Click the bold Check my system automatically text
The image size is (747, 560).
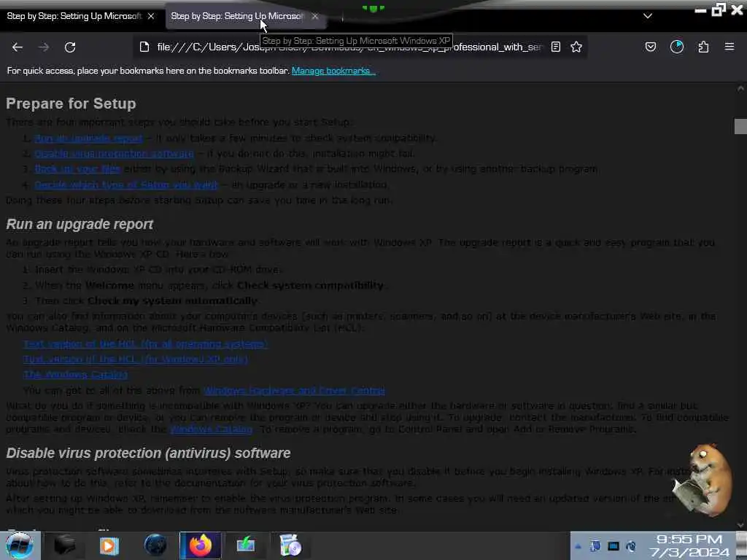click(172, 301)
